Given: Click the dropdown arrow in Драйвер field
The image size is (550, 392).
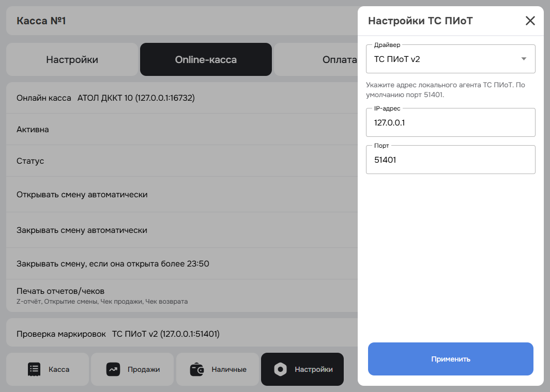Looking at the screenshot, I should click(x=524, y=59).
